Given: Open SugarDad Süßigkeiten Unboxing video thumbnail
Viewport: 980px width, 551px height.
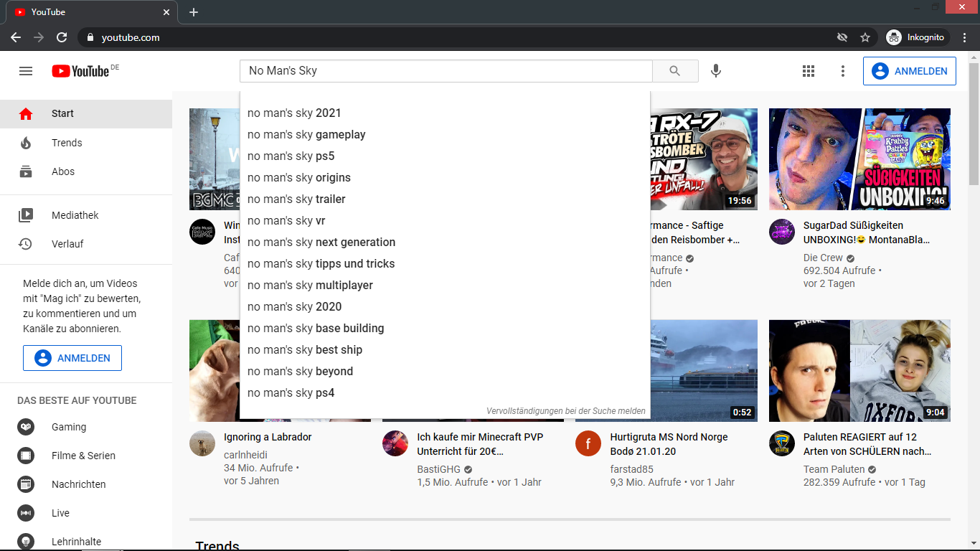Looking at the screenshot, I should [859, 159].
